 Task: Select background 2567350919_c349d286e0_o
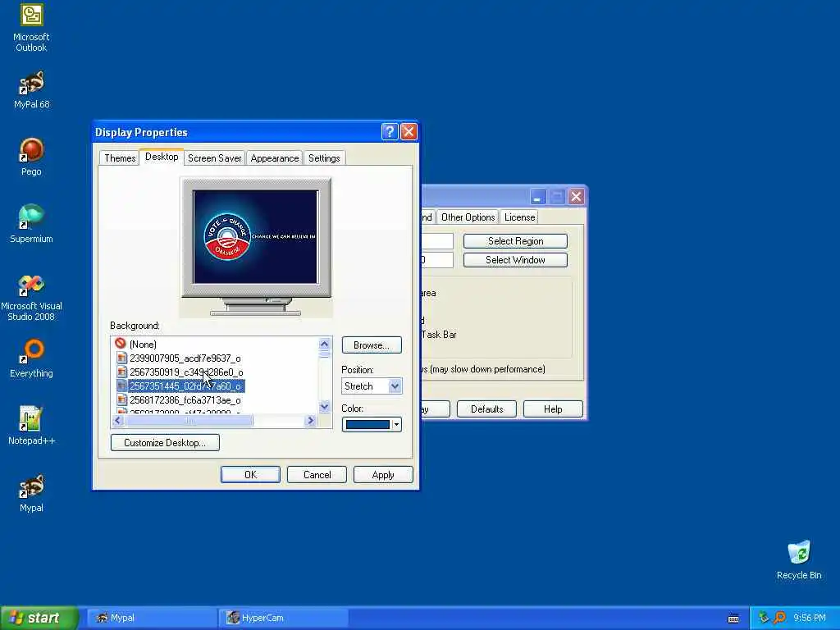pos(186,372)
